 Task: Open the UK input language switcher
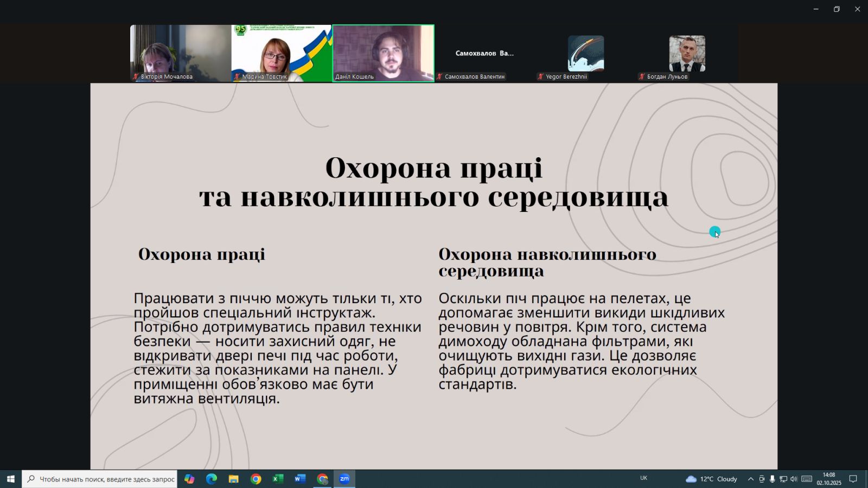tap(643, 478)
